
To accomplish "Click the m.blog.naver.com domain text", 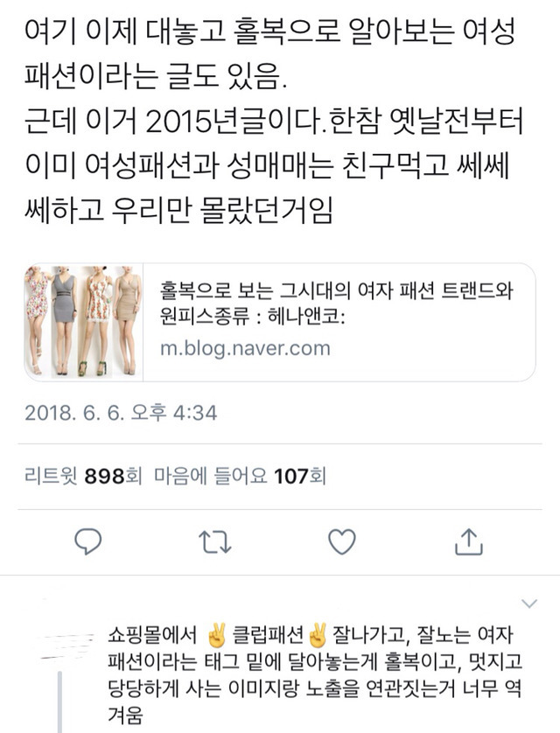I will (245, 348).
